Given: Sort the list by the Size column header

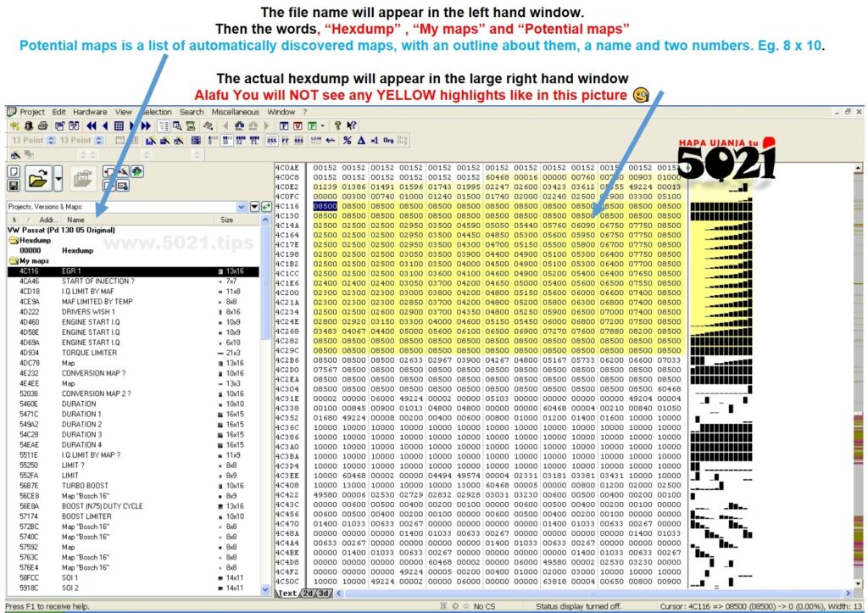Looking at the screenshot, I should pos(227,219).
